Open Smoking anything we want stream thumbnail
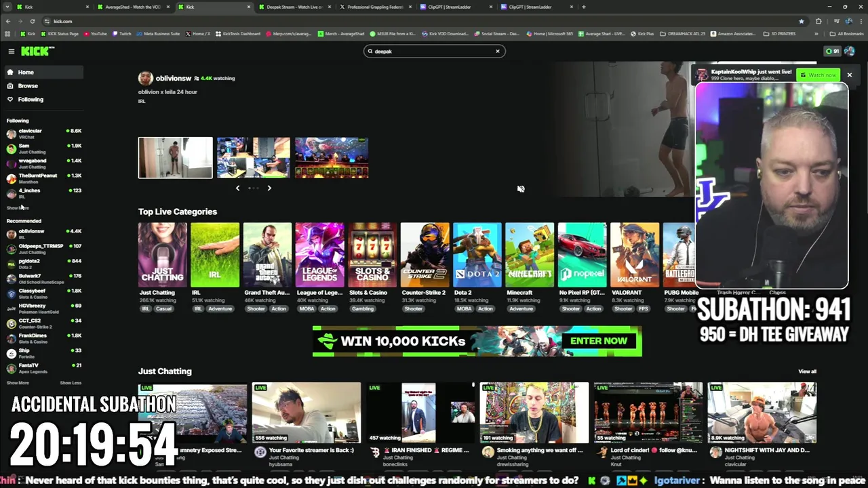Viewport: 868px width, 488px height. [534, 413]
